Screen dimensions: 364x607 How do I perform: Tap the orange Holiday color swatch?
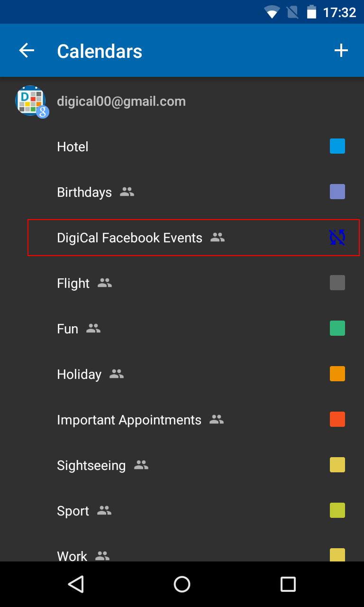337,374
